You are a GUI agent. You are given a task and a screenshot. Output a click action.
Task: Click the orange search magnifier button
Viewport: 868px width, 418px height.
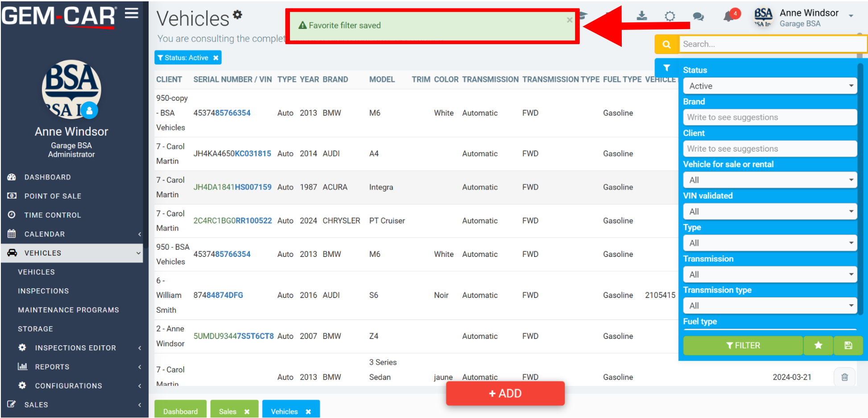(x=666, y=44)
